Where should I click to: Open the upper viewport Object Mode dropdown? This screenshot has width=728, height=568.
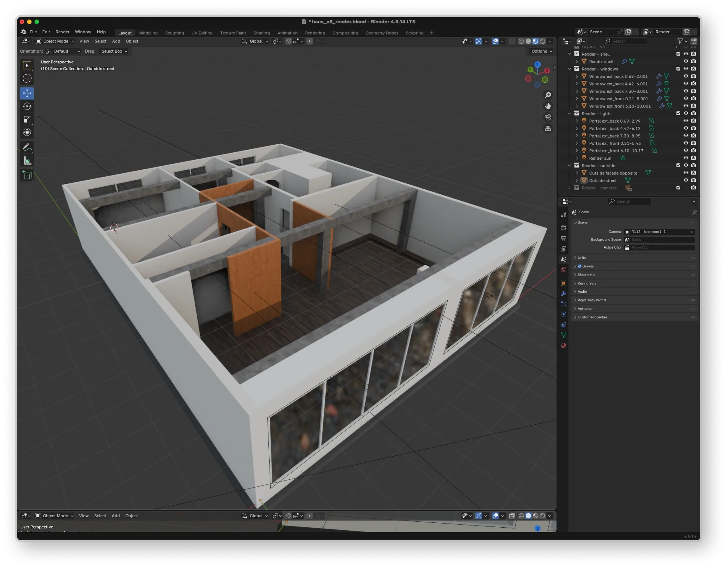click(55, 41)
